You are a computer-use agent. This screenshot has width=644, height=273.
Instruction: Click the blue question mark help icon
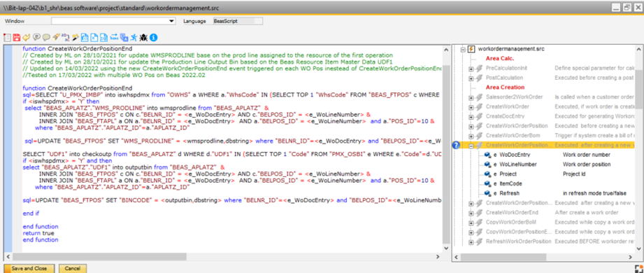(455, 145)
